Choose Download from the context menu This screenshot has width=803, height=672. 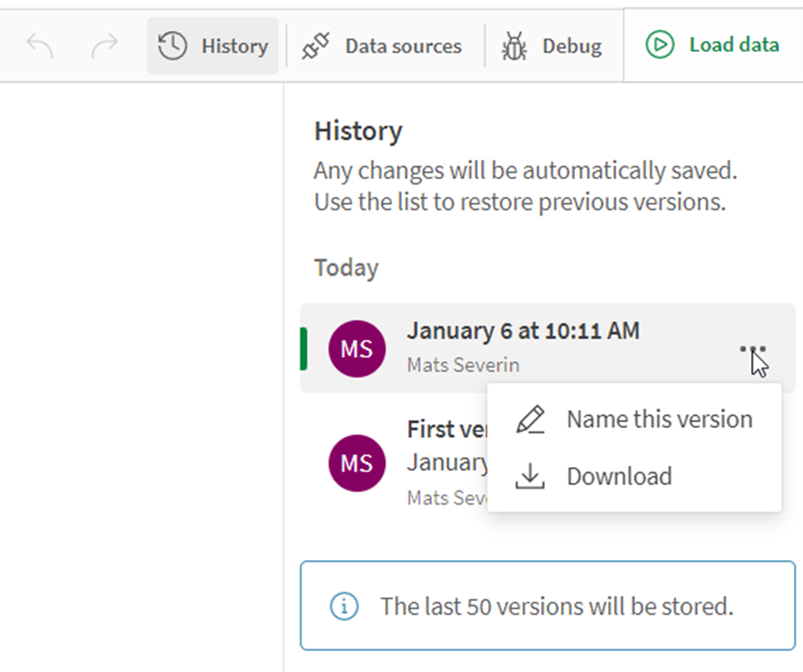pos(618,475)
